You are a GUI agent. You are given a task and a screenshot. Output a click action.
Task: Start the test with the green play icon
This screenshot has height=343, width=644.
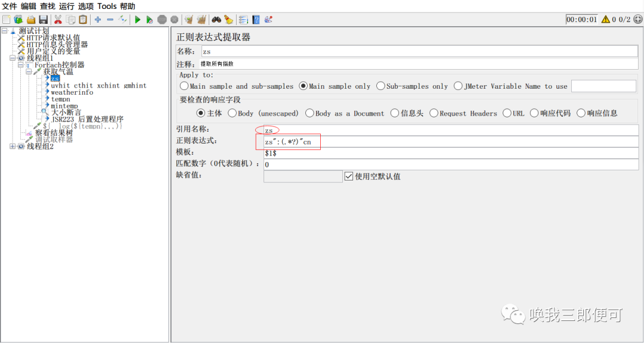138,19
